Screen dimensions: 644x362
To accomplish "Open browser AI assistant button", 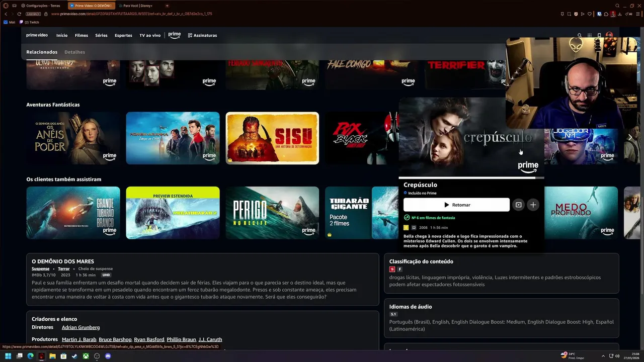I will [629, 14].
